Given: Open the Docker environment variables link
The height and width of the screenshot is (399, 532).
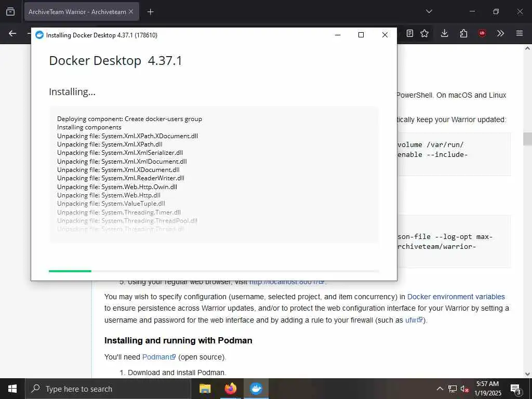Looking at the screenshot, I should (456, 297).
